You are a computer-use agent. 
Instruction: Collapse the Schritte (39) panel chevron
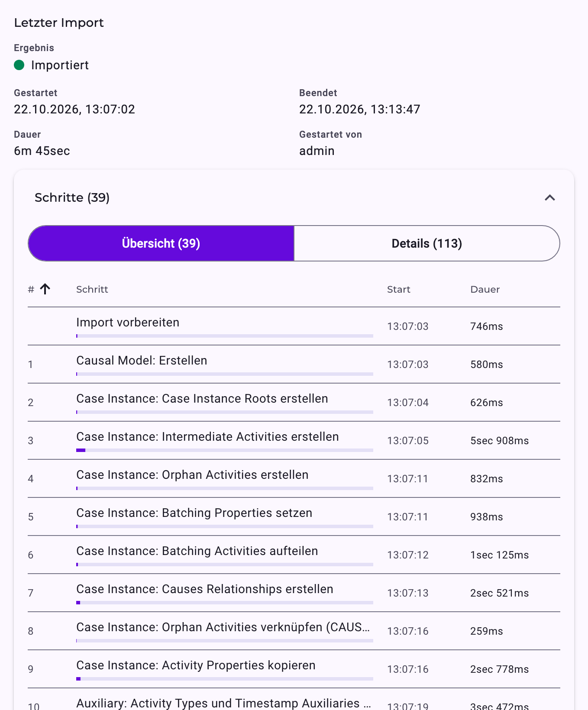click(549, 198)
